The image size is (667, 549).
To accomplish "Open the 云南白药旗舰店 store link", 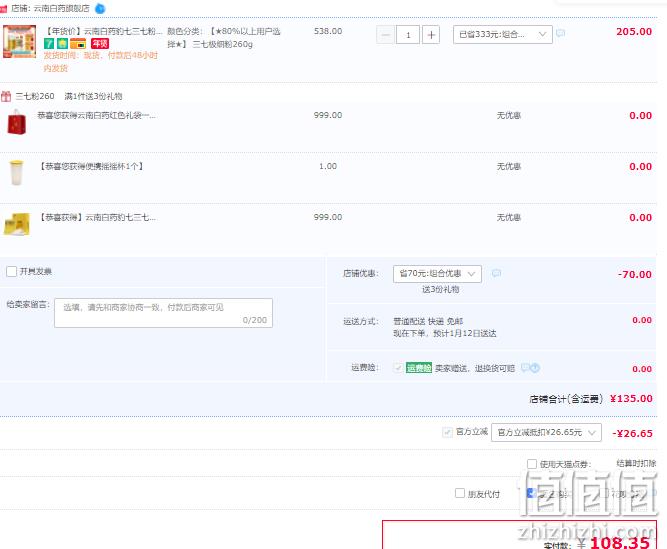I will pyautogui.click(x=59, y=9).
